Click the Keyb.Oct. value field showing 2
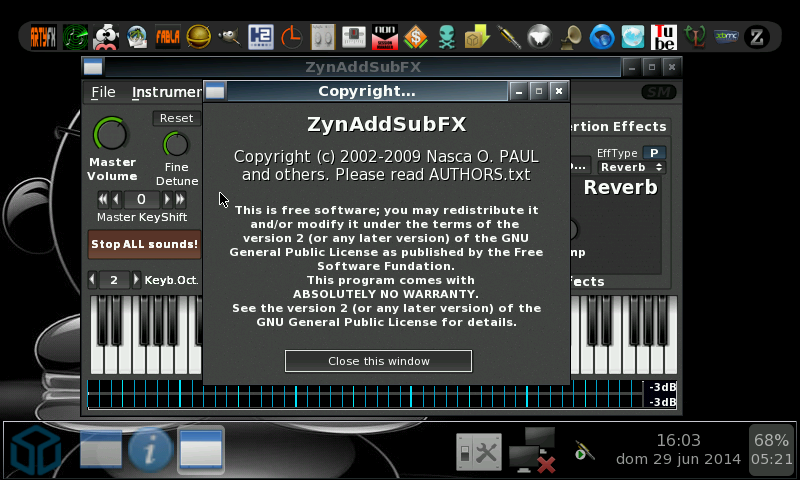 [x=114, y=280]
